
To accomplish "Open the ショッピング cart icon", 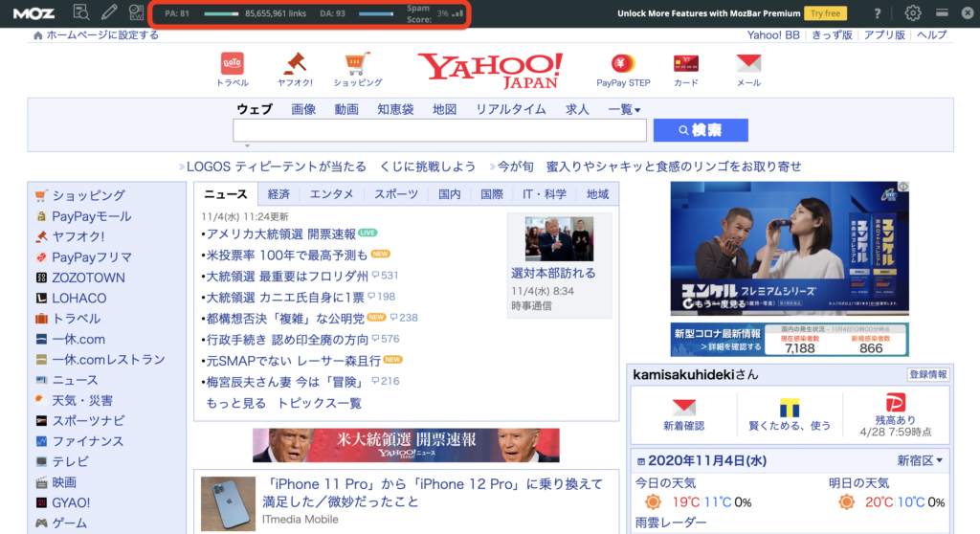I will pos(357,63).
